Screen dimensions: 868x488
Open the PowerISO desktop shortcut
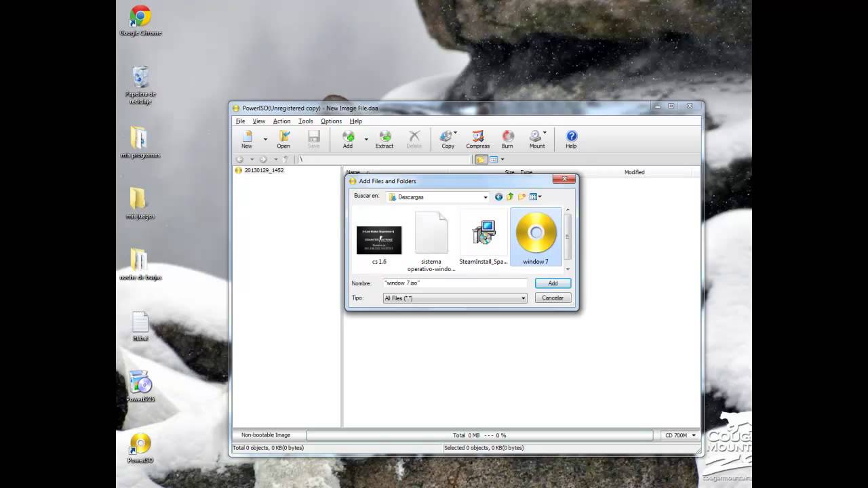point(140,448)
